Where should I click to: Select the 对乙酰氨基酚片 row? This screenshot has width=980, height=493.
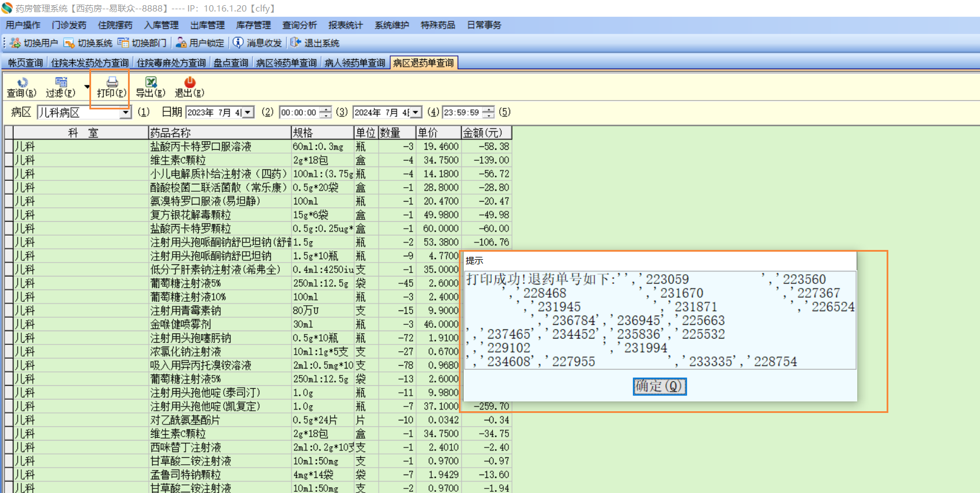tap(258, 420)
